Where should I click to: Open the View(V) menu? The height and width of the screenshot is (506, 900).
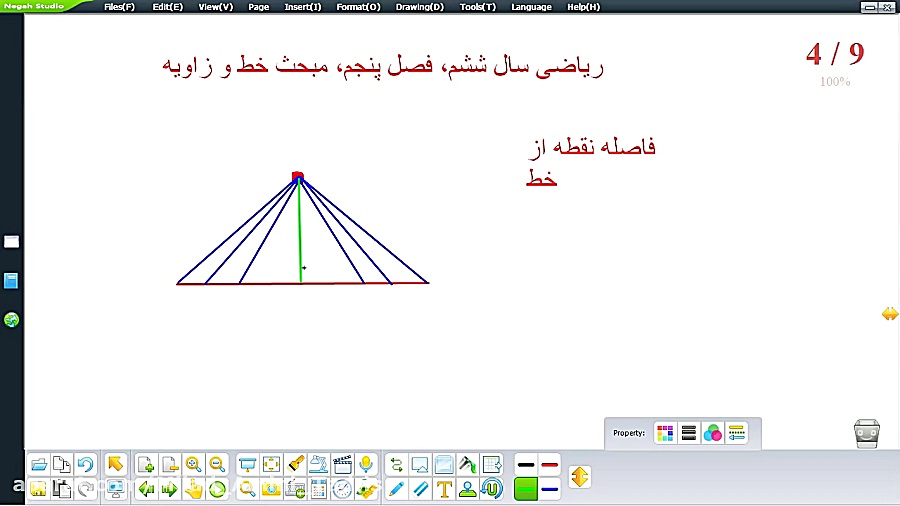(x=216, y=7)
